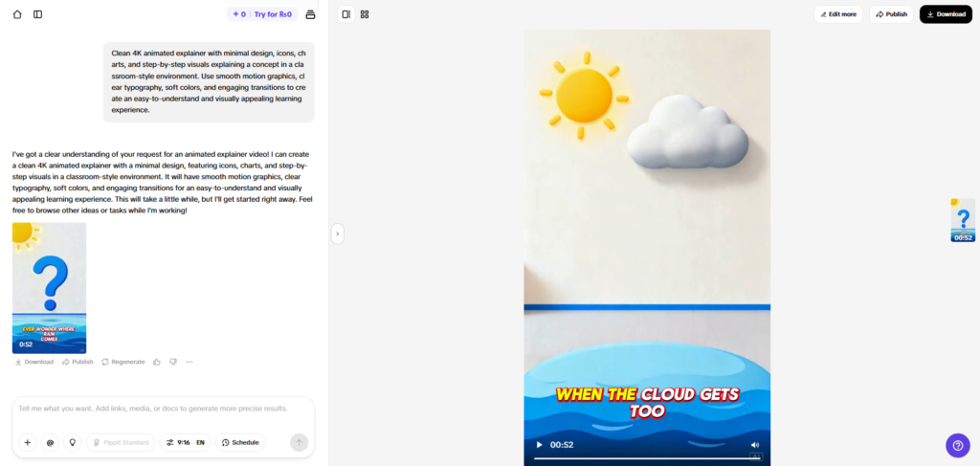Click the prompt text input field
The height and width of the screenshot is (466, 980).
163,409
